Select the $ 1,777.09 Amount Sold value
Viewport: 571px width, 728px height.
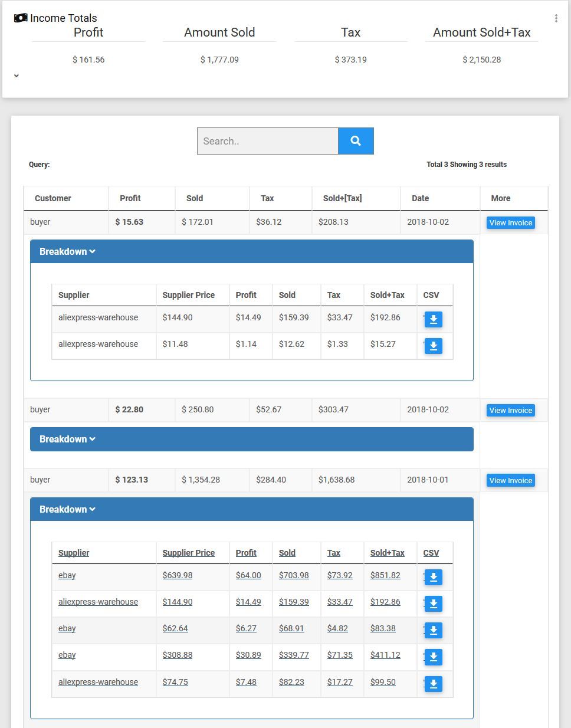[219, 60]
